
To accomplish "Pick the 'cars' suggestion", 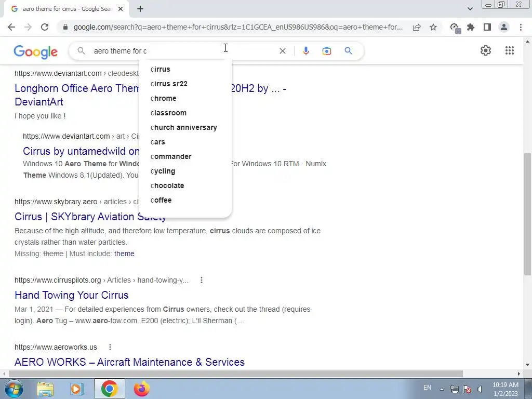I will [x=185, y=142].
